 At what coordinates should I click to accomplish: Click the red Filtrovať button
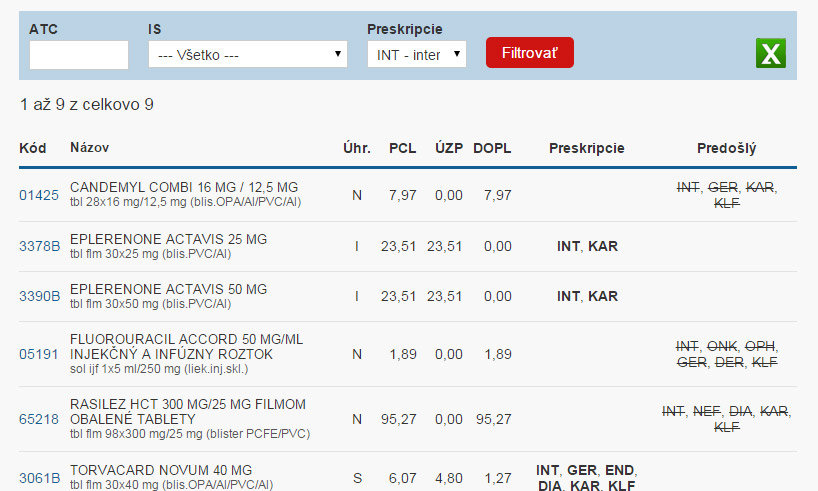pyautogui.click(x=530, y=53)
